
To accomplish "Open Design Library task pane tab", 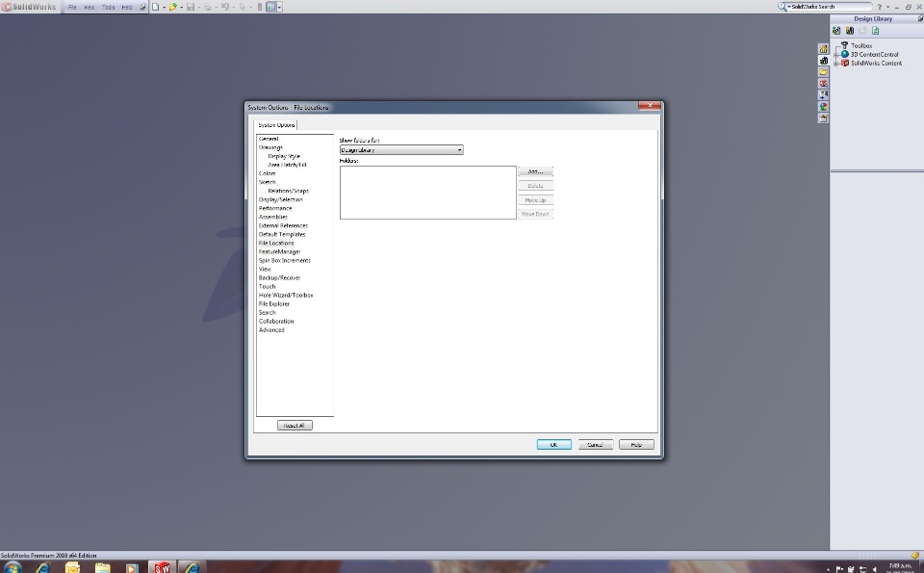I will point(823,60).
